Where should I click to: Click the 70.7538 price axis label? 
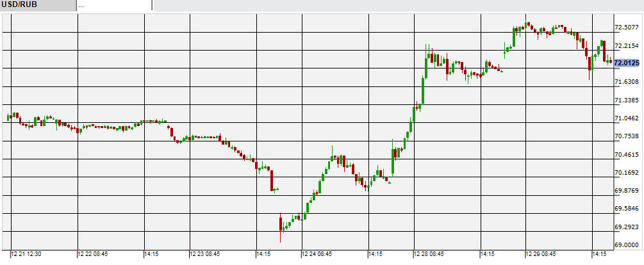(626, 136)
